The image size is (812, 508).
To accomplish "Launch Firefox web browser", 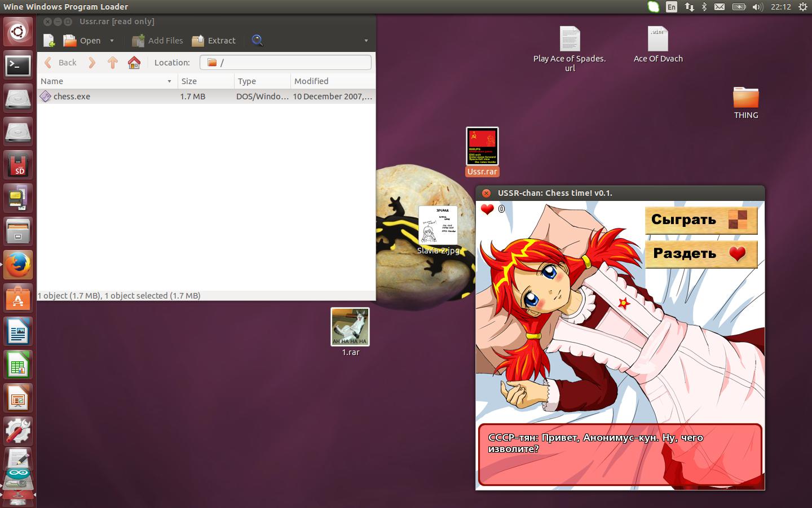I will 18,265.
